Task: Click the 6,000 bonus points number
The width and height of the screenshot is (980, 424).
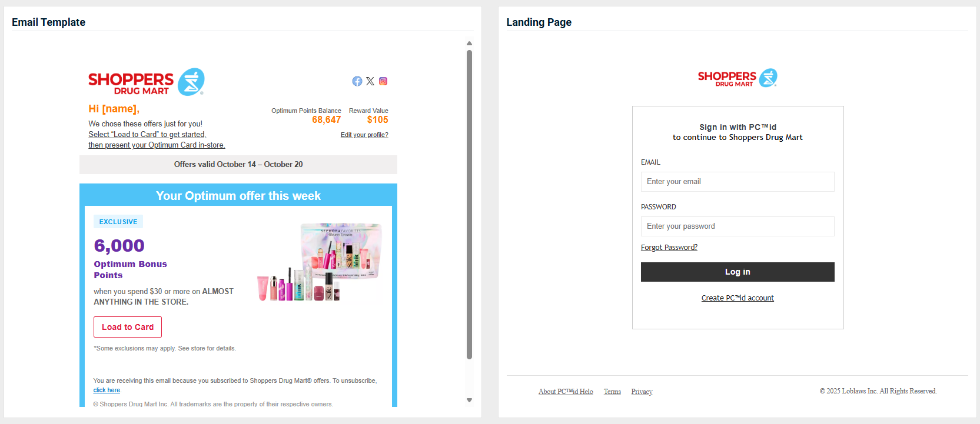Action: pos(119,245)
